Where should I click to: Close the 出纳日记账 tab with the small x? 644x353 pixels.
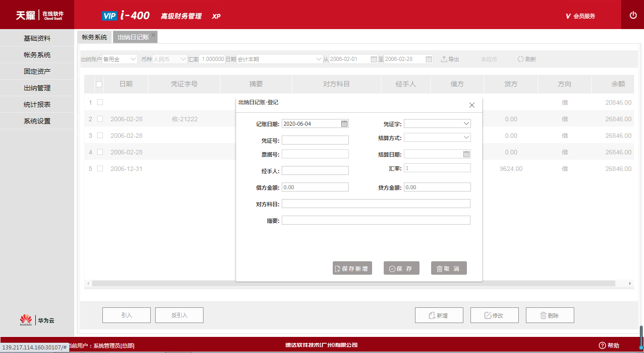tap(153, 34)
